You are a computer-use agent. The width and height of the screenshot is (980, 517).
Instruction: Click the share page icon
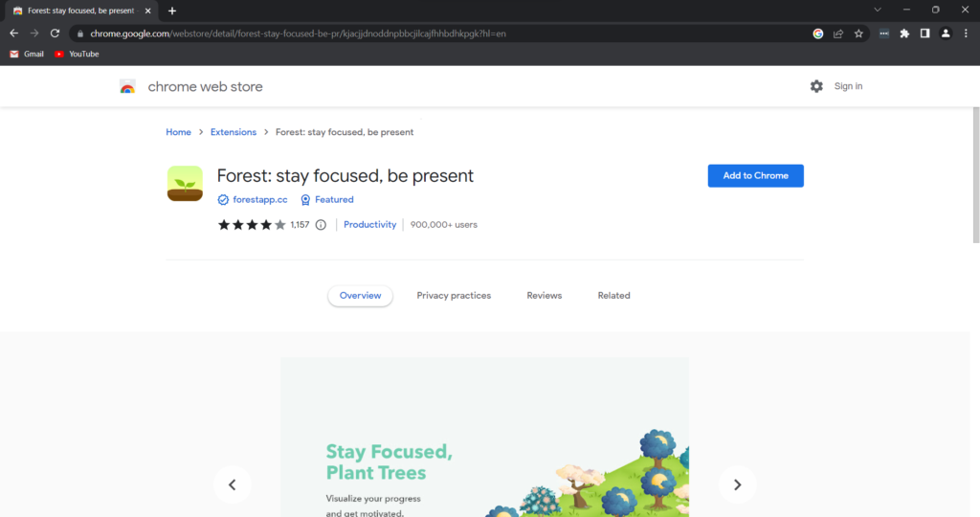[x=838, y=34]
